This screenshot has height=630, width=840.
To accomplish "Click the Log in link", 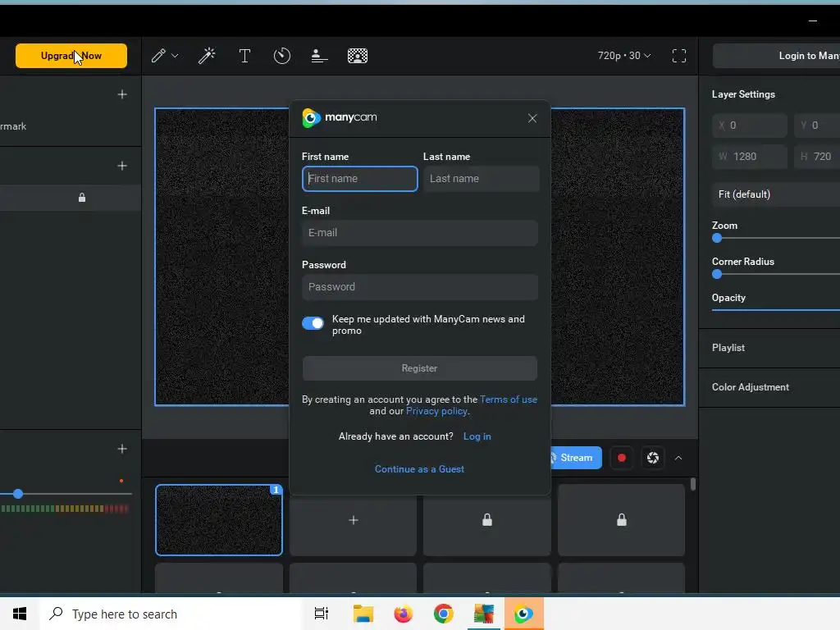I will tap(477, 436).
